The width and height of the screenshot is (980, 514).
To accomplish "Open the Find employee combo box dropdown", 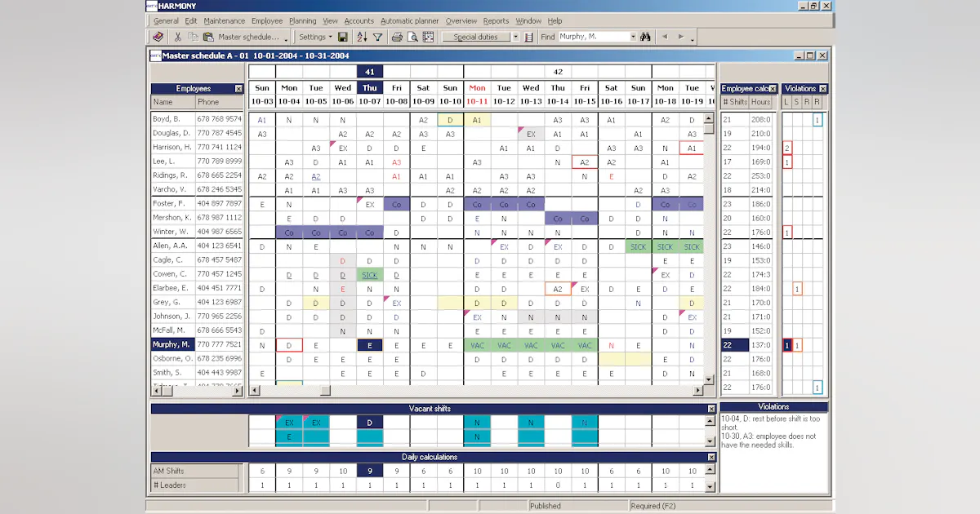I will 633,37.
